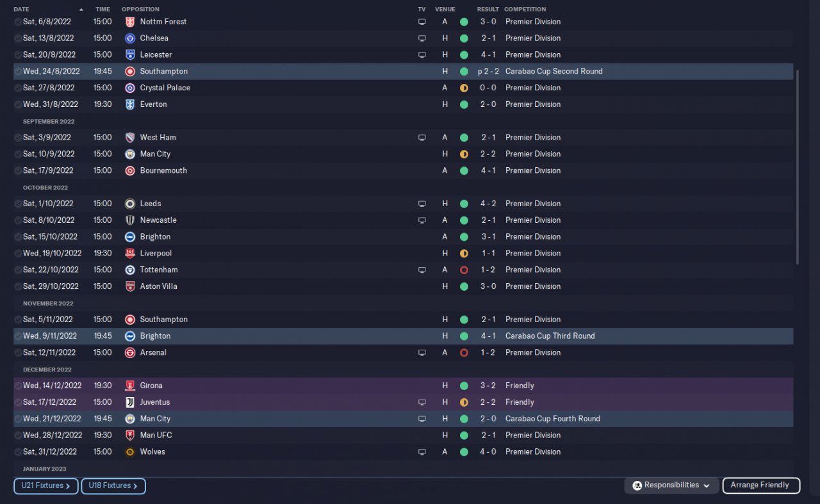Screen dimensions: 820x504
Task: Click the red loss indicator for Tottenham match
Action: [464, 270]
